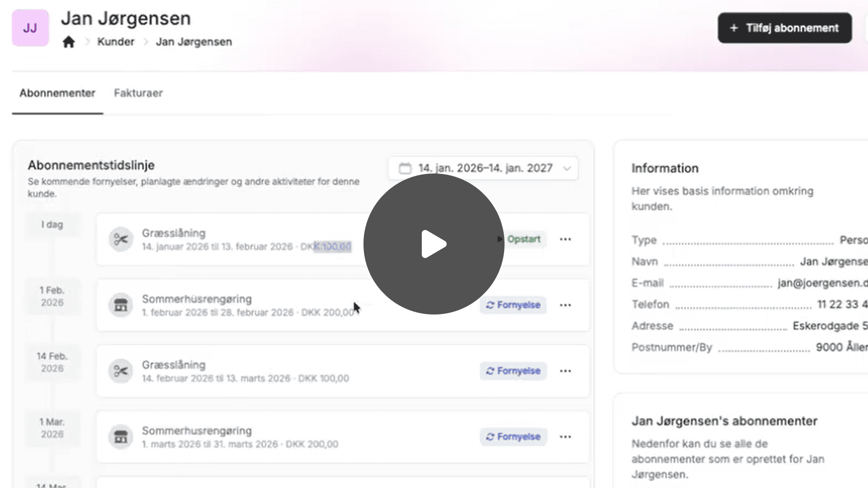The height and width of the screenshot is (488, 868).
Task: Play the video with the center play button
Action: pyautogui.click(x=434, y=244)
